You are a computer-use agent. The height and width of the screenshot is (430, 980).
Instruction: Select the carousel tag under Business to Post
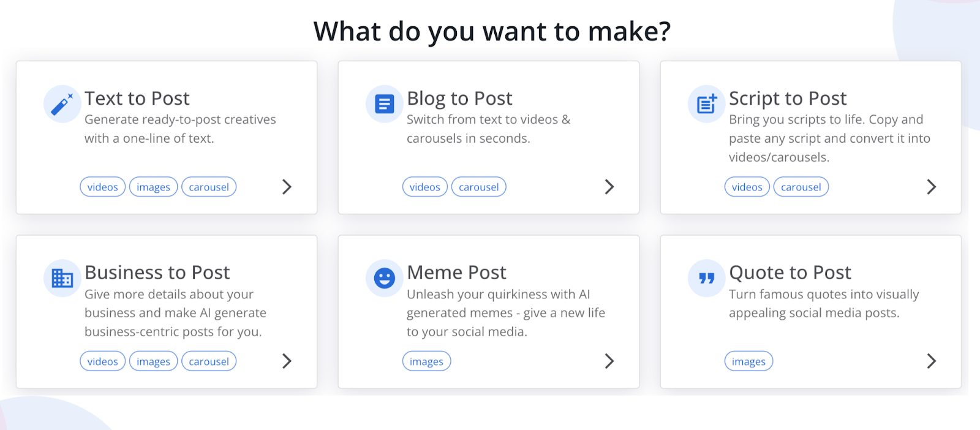point(209,361)
